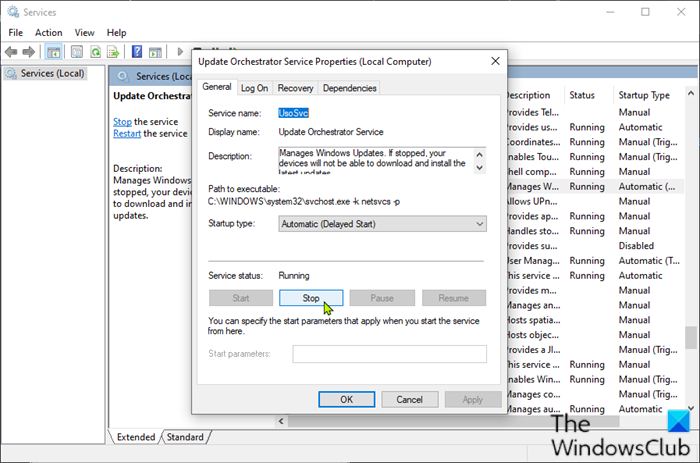This screenshot has width=700, height=463.
Task: Select the 'Provides Tel...' service row
Action: pyautogui.click(x=594, y=113)
